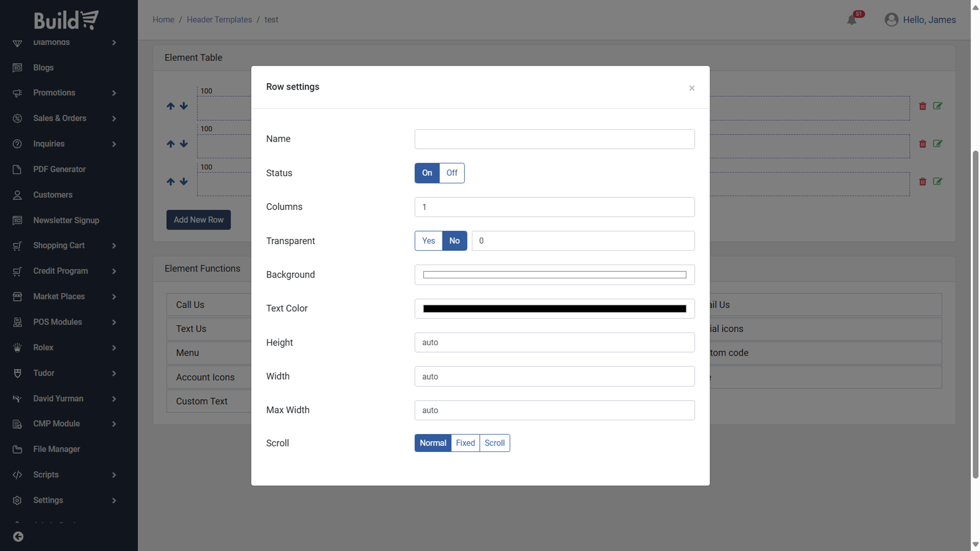Click into the Name input field
This screenshot has width=980, height=551.
[554, 139]
